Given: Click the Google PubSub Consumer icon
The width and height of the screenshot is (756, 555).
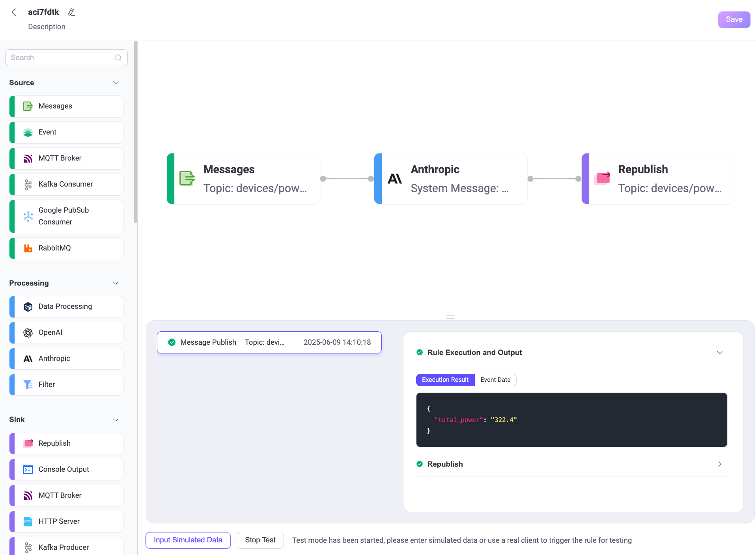Looking at the screenshot, I should [28, 216].
